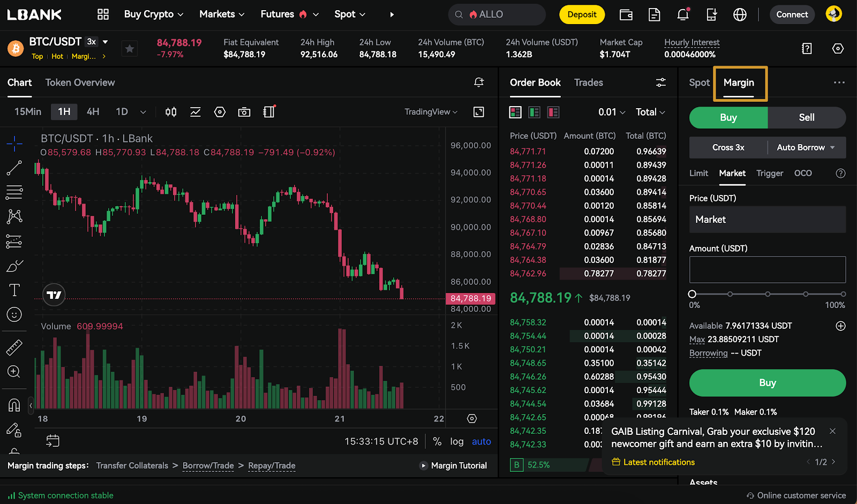Open the wallet icon in top bar

pyautogui.click(x=626, y=14)
